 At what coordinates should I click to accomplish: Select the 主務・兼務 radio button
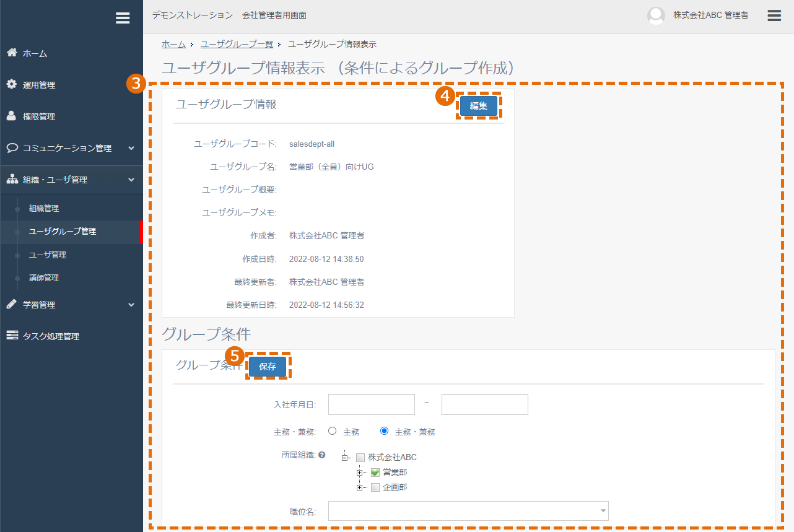click(x=384, y=431)
